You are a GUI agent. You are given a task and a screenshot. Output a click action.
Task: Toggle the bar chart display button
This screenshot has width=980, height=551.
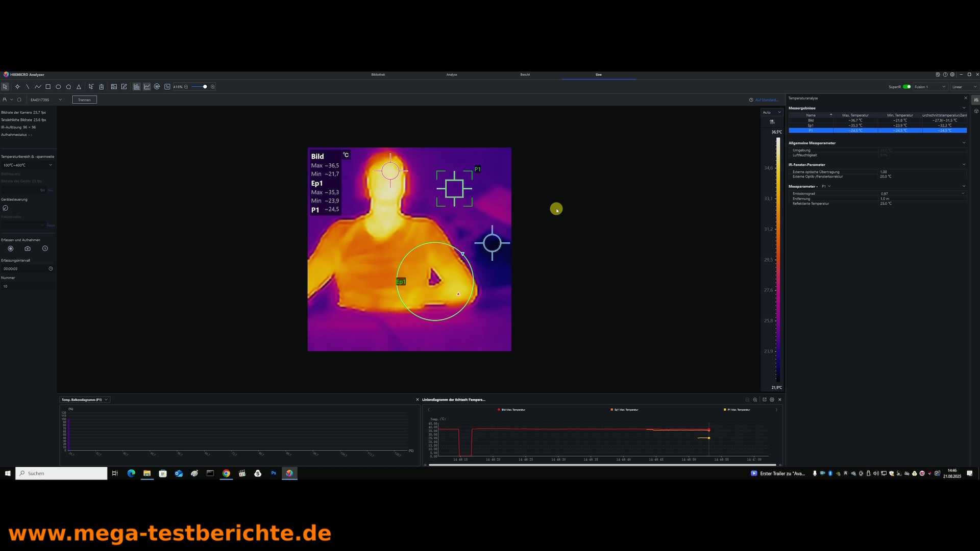coord(137,87)
